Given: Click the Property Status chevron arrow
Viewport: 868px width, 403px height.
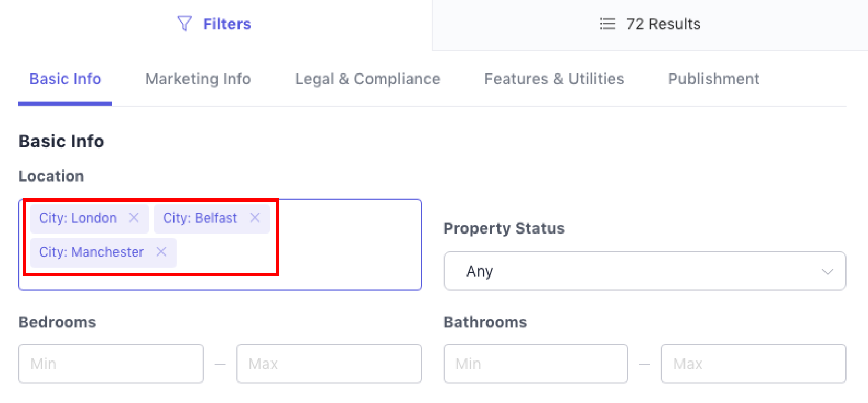Looking at the screenshot, I should 827,271.
